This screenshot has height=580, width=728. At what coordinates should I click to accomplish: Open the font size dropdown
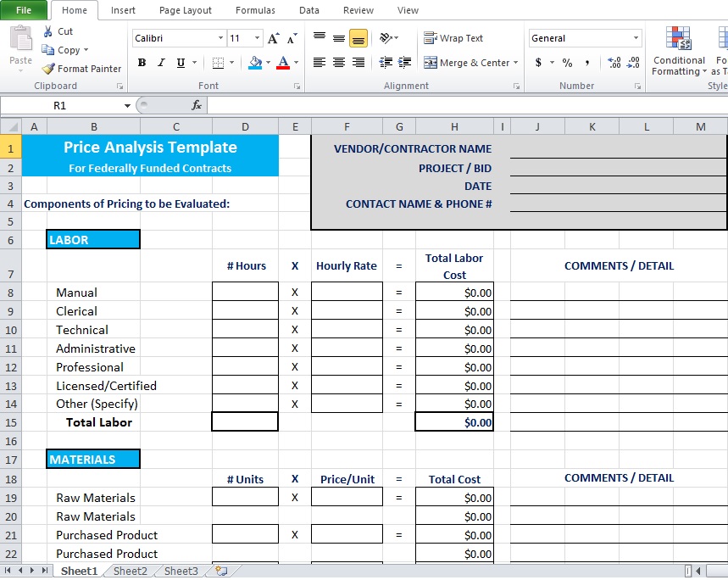coord(257,38)
